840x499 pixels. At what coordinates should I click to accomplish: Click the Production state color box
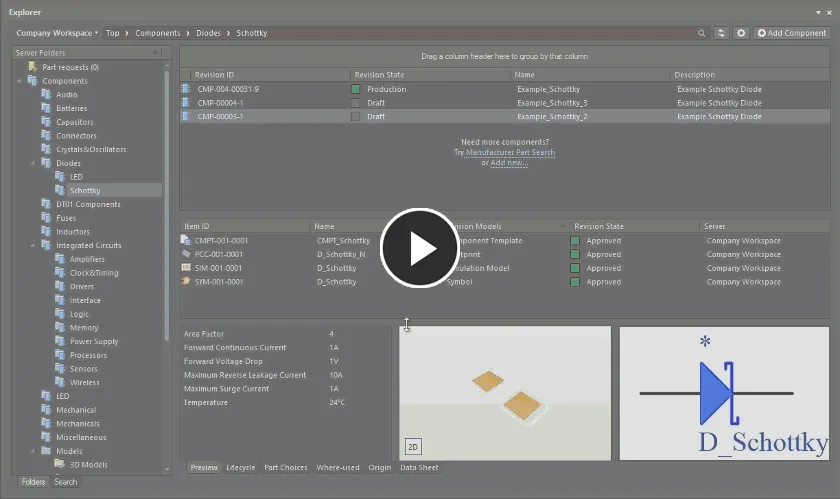click(355, 89)
